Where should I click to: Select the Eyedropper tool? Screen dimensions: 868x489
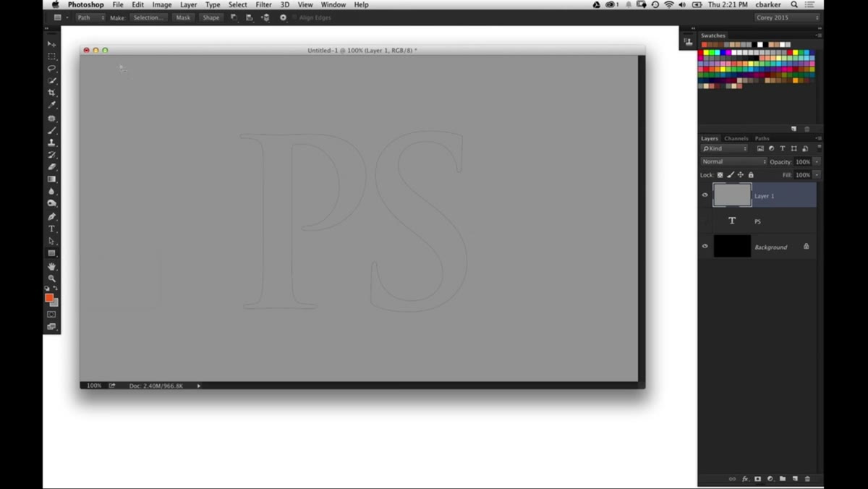51,105
